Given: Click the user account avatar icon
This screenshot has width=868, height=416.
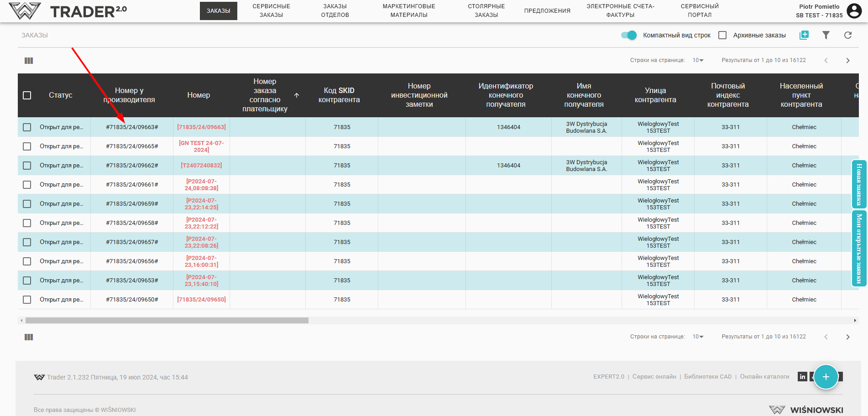Looking at the screenshot, I should pyautogui.click(x=854, y=10).
